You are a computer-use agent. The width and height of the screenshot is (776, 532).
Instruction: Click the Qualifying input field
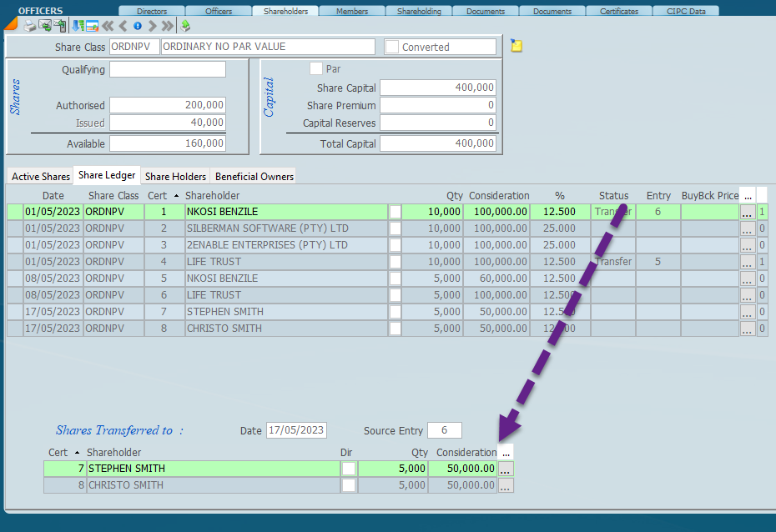pyautogui.click(x=168, y=70)
